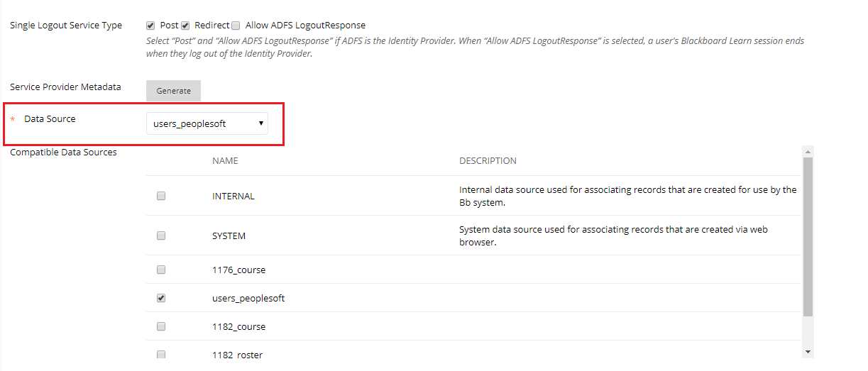Click the users_peoplesoft row name
The height and width of the screenshot is (371, 868).
click(x=248, y=299)
